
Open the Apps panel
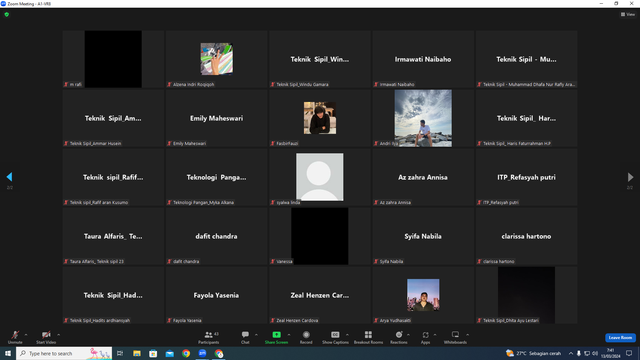(x=425, y=337)
